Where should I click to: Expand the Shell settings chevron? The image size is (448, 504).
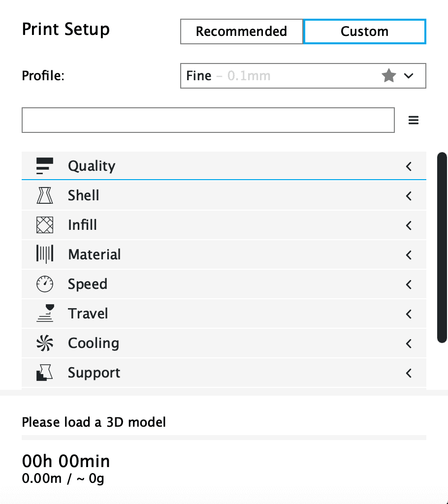(409, 196)
